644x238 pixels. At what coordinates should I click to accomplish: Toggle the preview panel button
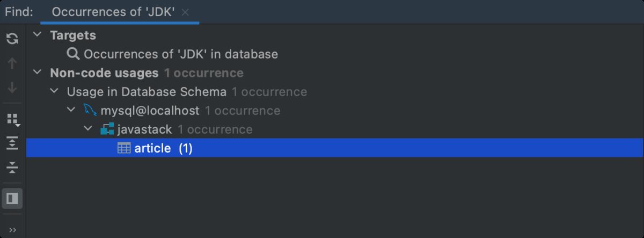[x=12, y=199]
